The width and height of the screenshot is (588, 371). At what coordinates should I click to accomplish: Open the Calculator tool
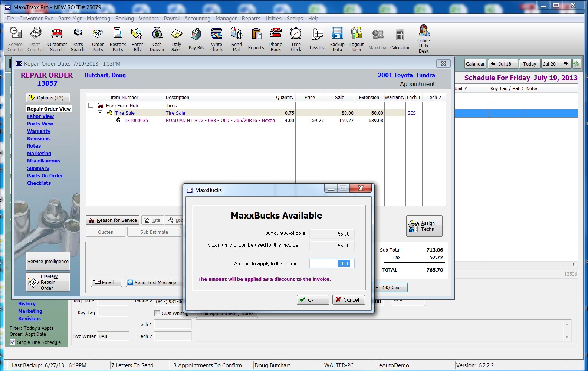point(400,39)
